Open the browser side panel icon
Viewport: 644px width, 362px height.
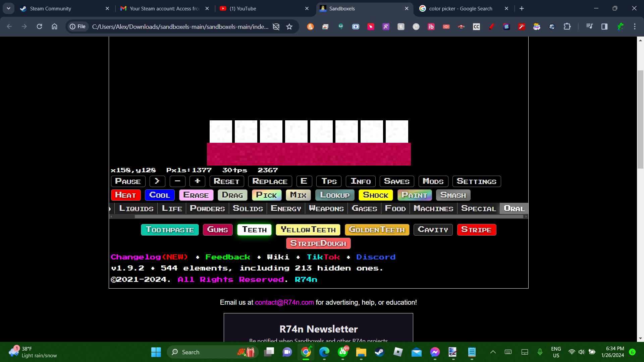click(x=604, y=26)
